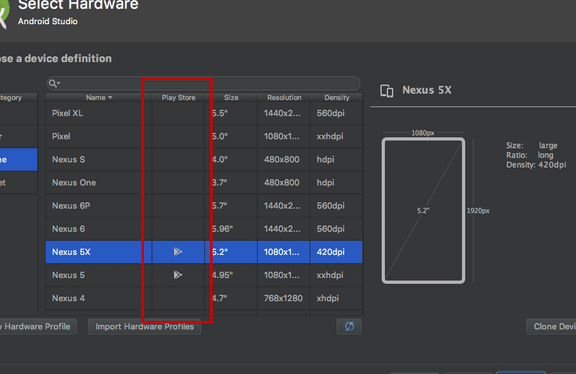Sort by the Name column header
Viewport: 576px width, 374px height.
[x=98, y=97]
